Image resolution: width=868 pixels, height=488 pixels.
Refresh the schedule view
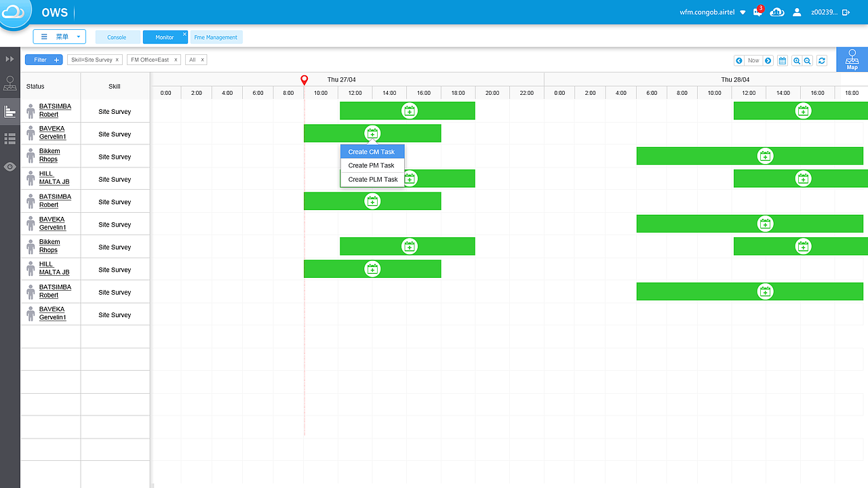(822, 60)
